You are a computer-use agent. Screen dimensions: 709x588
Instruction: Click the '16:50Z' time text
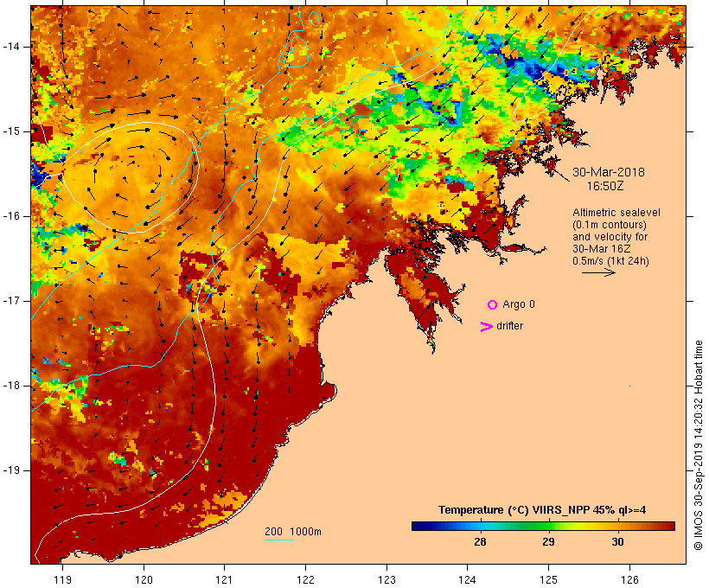[605, 186]
